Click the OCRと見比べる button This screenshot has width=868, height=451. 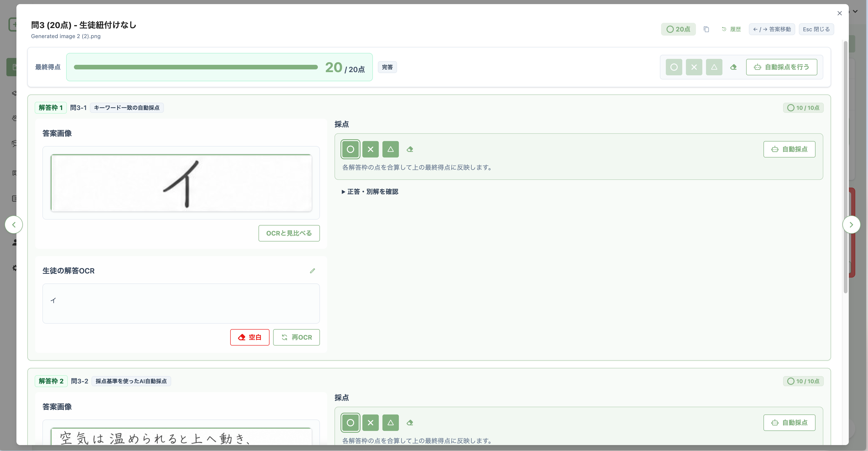click(x=289, y=233)
